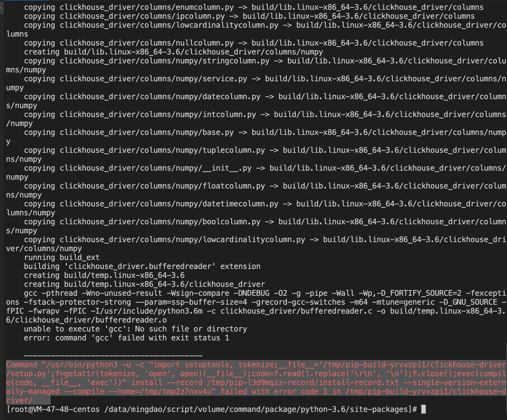Click the 'creating build/lib...columns/numpy' line
Screen dimensions: 507x420
coord(173,52)
